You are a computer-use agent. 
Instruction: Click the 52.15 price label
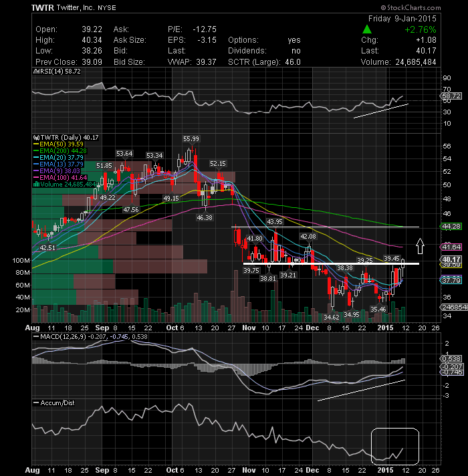coord(217,164)
